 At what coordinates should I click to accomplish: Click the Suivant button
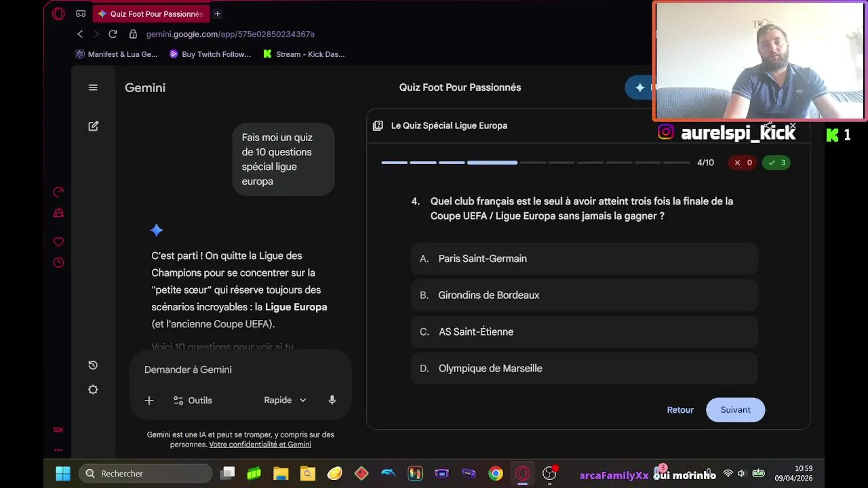735,410
